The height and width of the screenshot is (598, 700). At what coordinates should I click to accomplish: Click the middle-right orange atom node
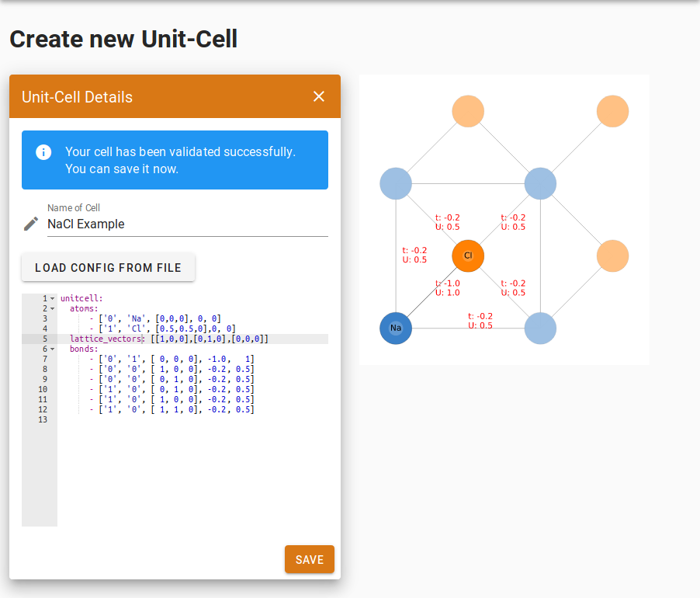[612, 256]
